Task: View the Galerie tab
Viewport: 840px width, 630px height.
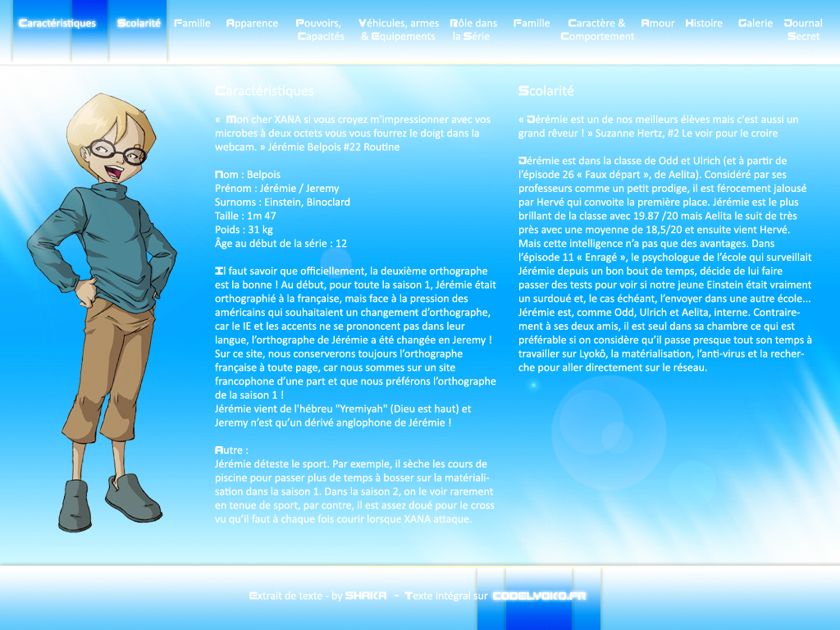Action: (755, 24)
